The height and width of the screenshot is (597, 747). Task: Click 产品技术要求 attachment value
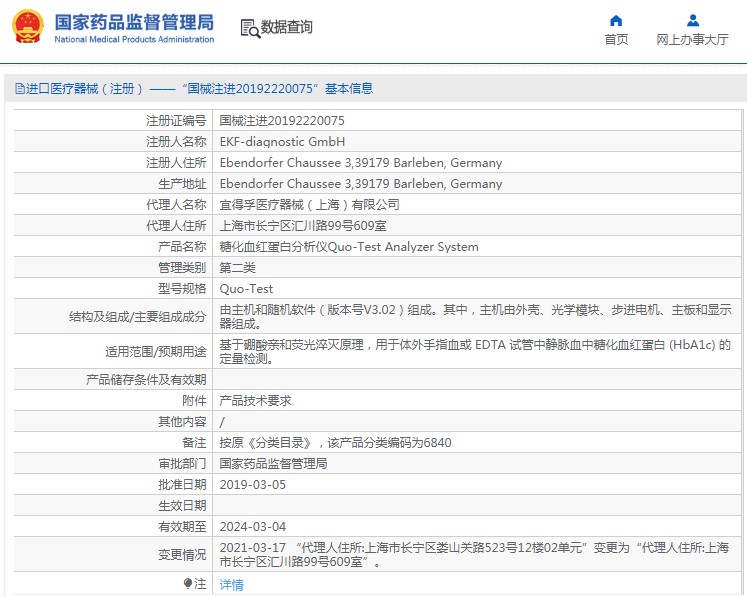[255, 400]
